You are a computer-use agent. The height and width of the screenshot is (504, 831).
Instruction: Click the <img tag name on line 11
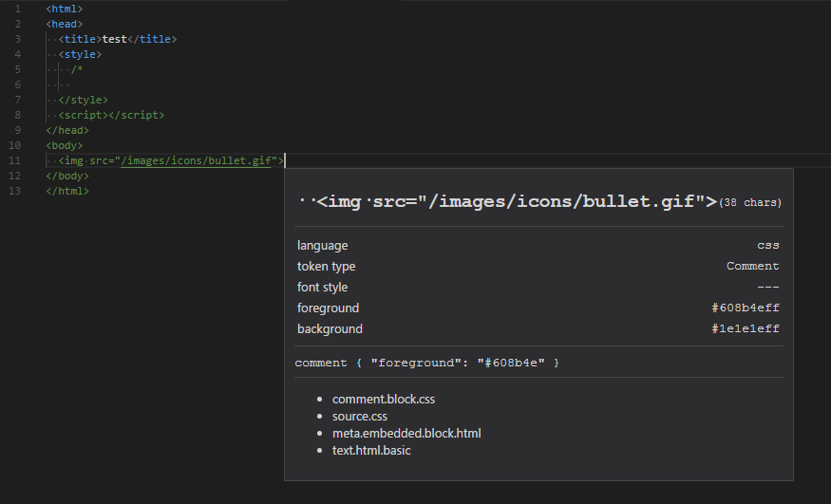point(71,160)
